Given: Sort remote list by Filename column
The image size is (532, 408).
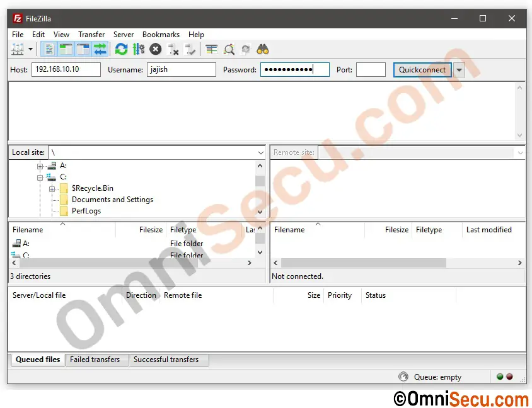Looking at the screenshot, I should [x=318, y=230].
